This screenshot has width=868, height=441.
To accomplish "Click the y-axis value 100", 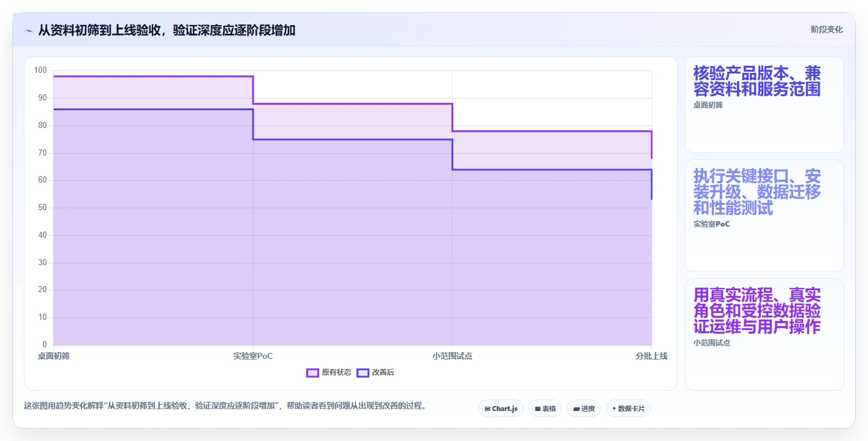I will pyautogui.click(x=40, y=70).
